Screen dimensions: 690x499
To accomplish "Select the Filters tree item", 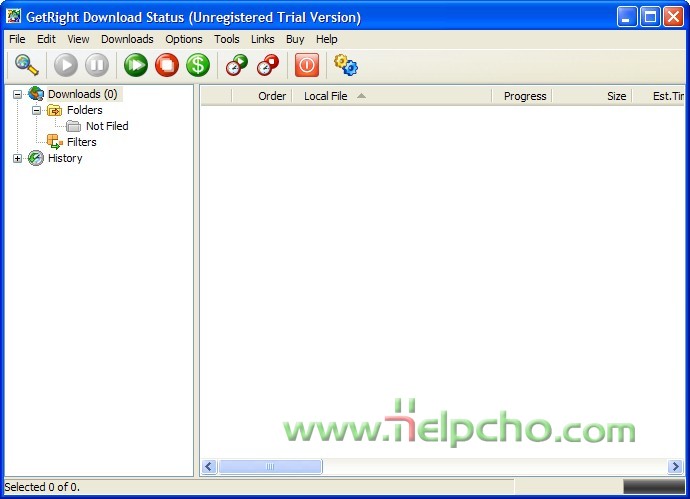I will coord(81,142).
